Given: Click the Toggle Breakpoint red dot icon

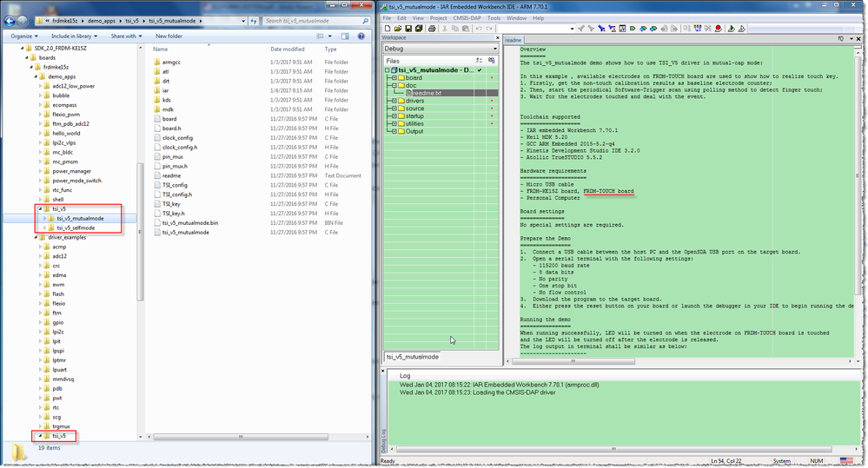Looking at the screenshot, I should click(718, 28).
